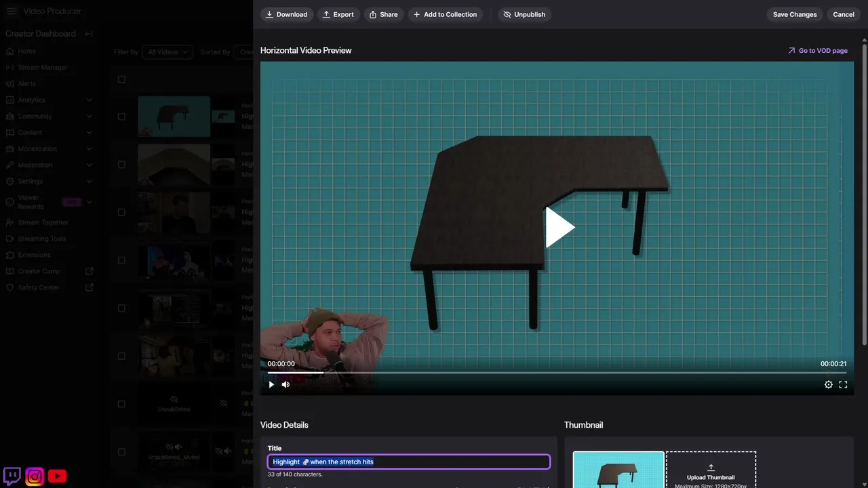Cancel editing the video
The width and height of the screenshot is (868, 488).
tap(844, 14)
